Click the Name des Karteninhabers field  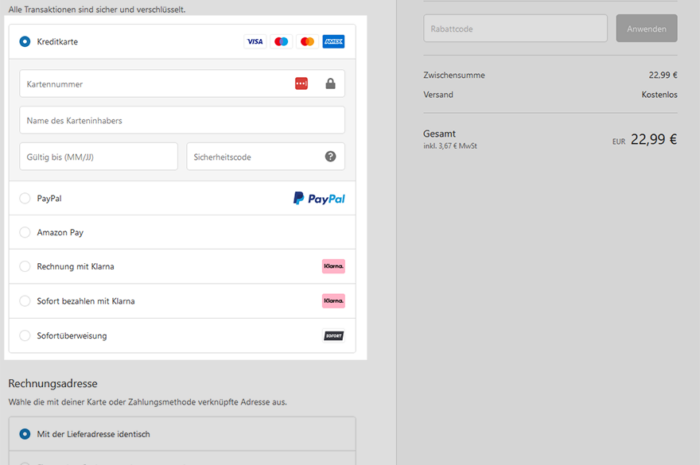point(182,120)
